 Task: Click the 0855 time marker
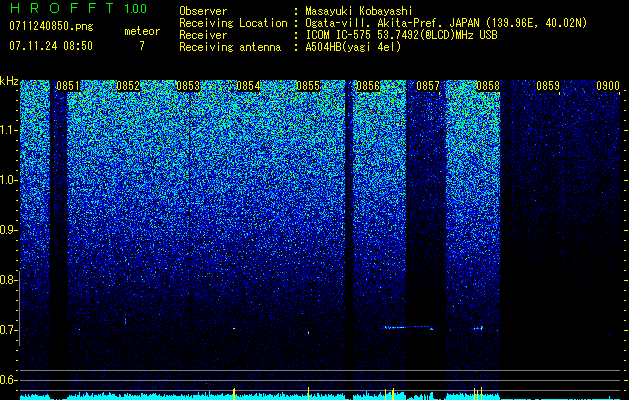(308, 86)
